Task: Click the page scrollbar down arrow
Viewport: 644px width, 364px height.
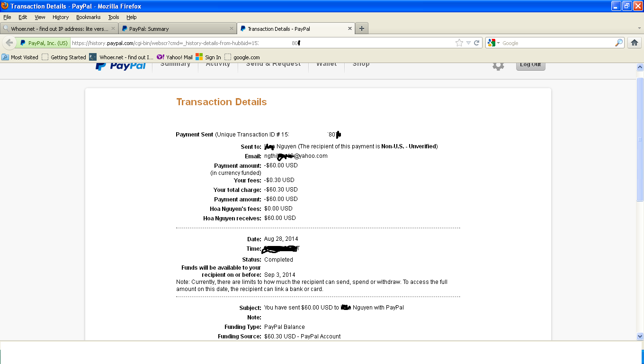Action: pos(640,336)
